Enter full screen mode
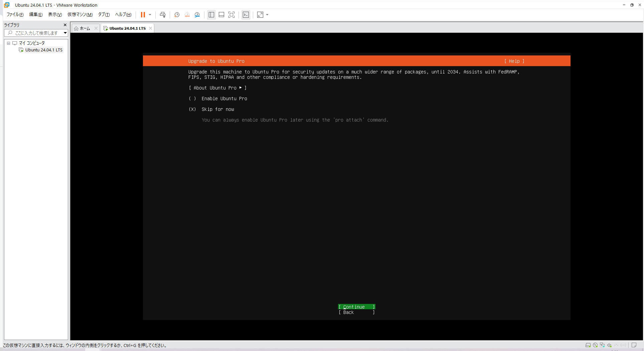The image size is (644, 351). tap(231, 15)
